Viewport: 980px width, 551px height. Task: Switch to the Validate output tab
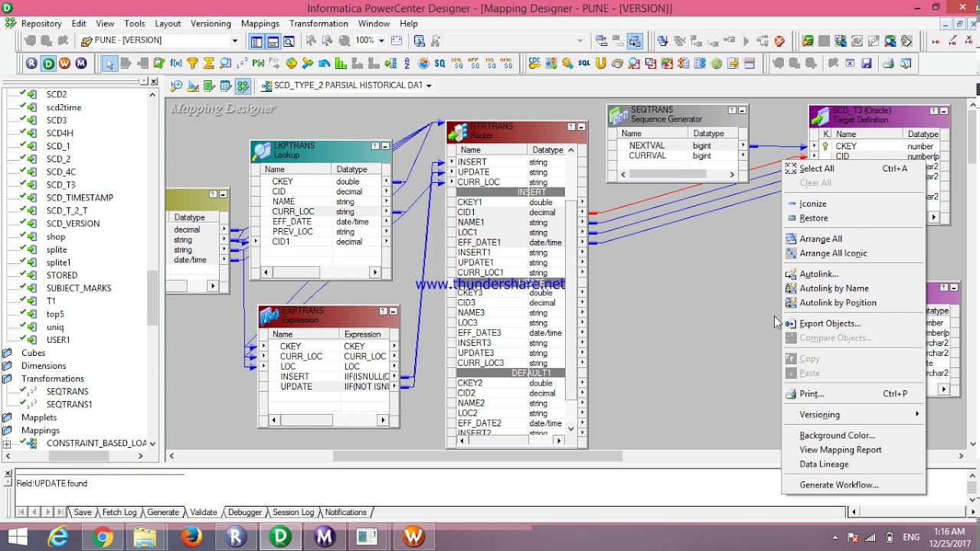click(203, 512)
